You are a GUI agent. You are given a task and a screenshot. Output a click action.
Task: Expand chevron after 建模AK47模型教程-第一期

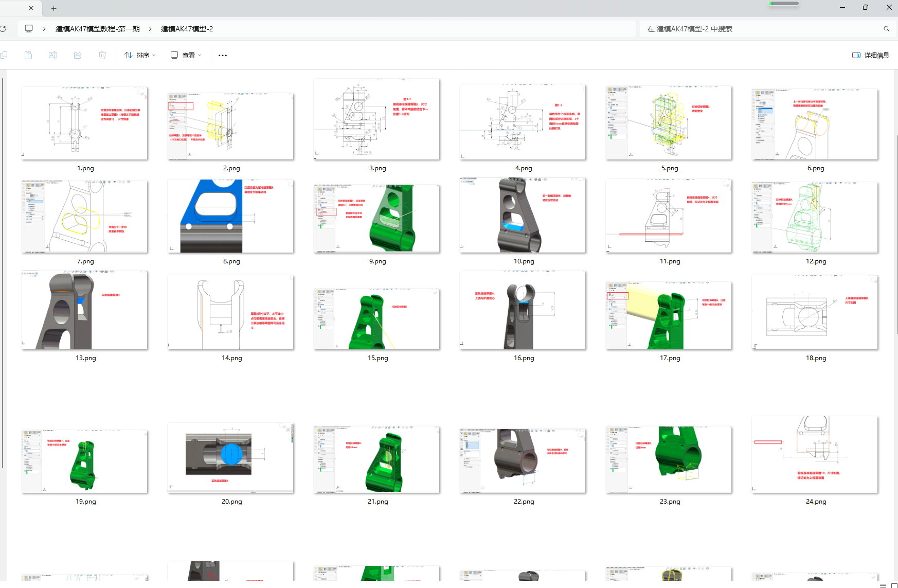[150, 29]
